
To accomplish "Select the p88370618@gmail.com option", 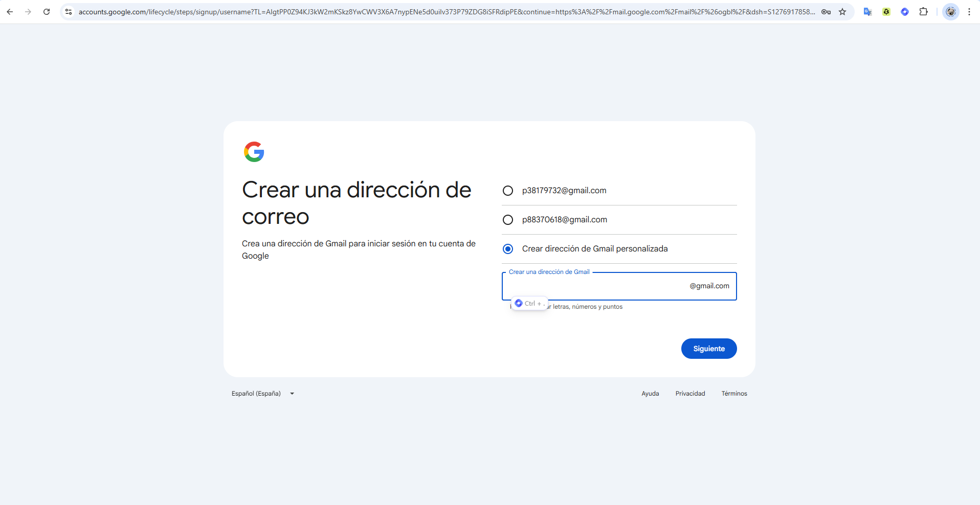I will point(508,220).
